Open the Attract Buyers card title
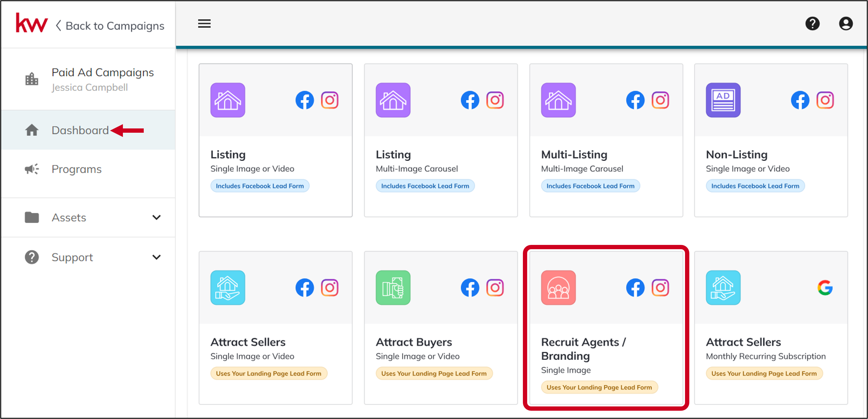This screenshot has width=868, height=419. coord(414,342)
